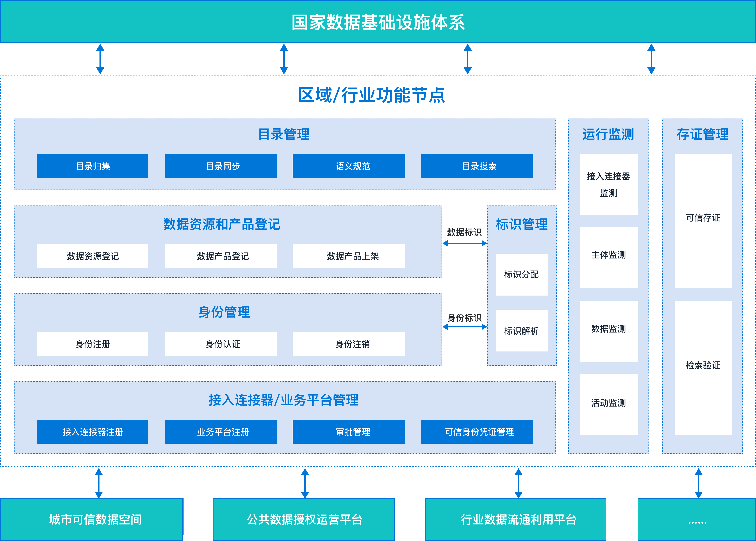Open the 目录搜索 box
Image resolution: width=756 pixels, height=541 pixels.
(477, 166)
